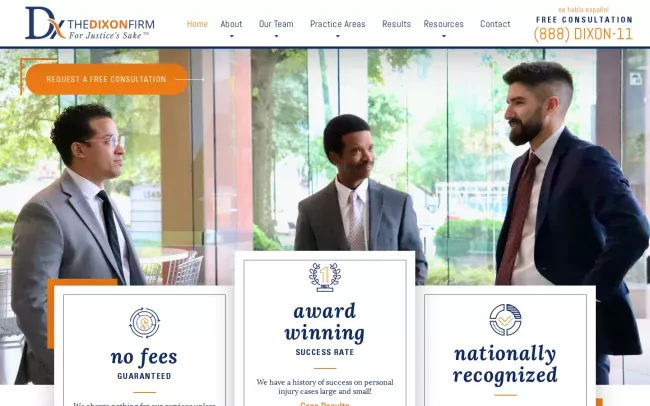The image size is (650, 406).
Task: Expand the Practice Areas dropdown arrow
Action: [337, 36]
